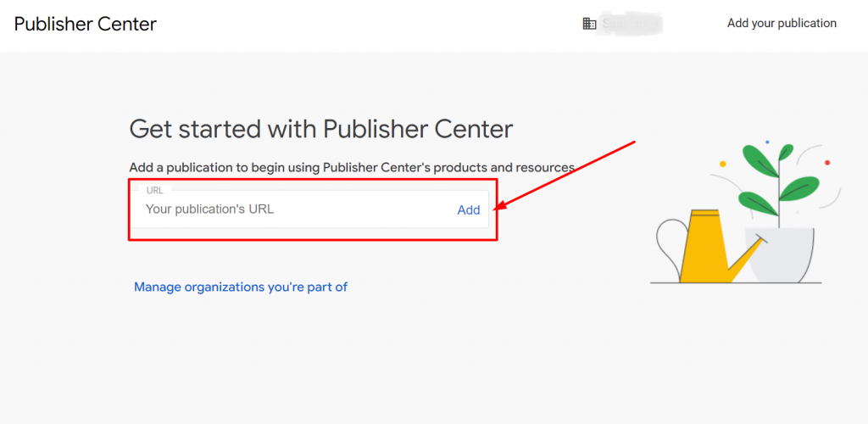Click the Get started with Publisher Center heading
The width and height of the screenshot is (868, 424).
pos(321,129)
